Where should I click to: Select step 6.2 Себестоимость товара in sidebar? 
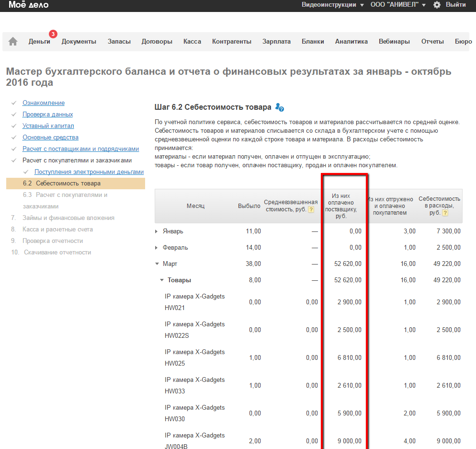68,184
